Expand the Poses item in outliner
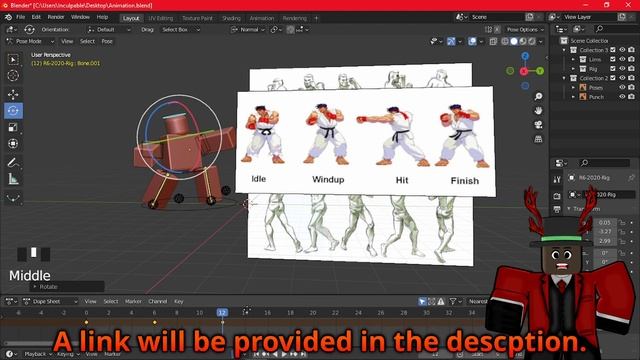Viewport: 640px width, 360px height. (573, 87)
